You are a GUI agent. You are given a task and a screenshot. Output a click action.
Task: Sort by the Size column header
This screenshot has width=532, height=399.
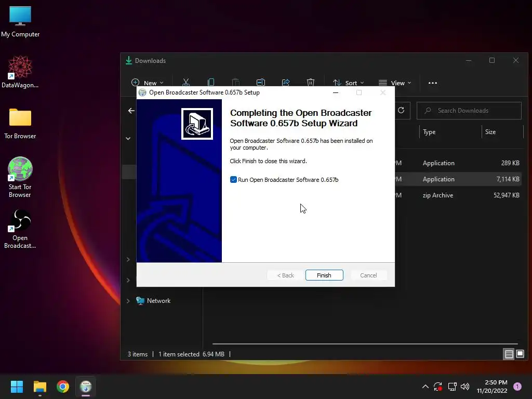(x=502, y=132)
